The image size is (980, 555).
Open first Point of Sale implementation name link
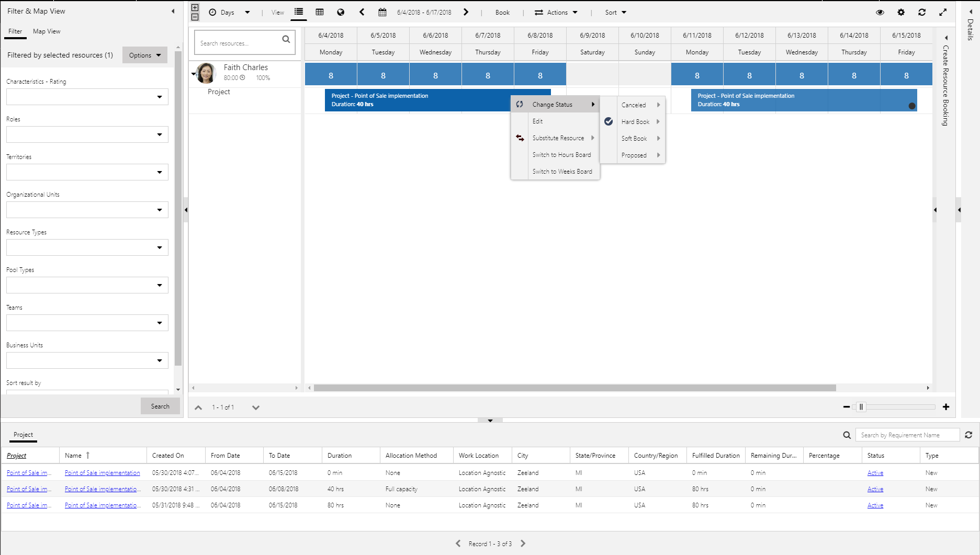[x=103, y=473]
